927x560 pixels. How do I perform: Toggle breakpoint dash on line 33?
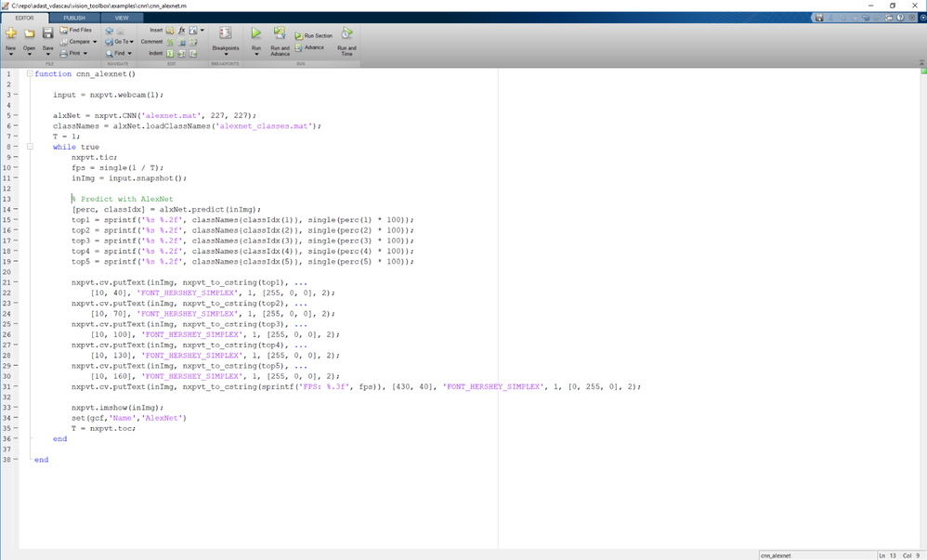[x=16, y=408]
